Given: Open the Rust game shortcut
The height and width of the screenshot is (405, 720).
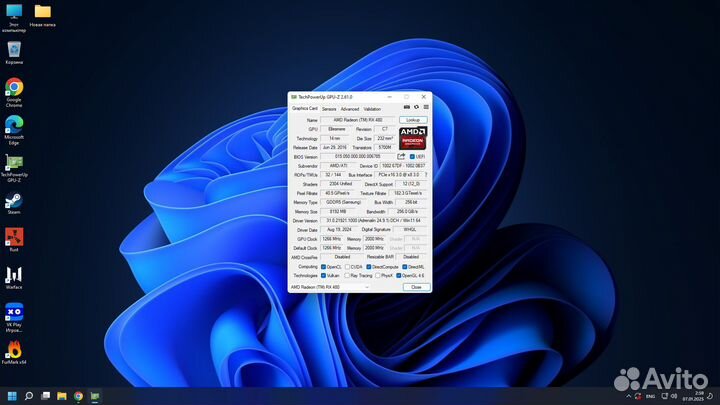Looking at the screenshot, I should (x=14, y=237).
